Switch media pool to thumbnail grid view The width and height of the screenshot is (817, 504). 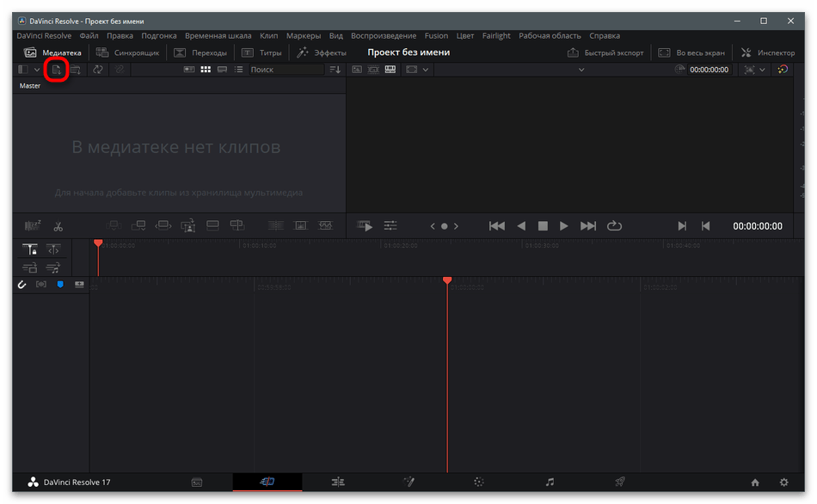(x=206, y=70)
